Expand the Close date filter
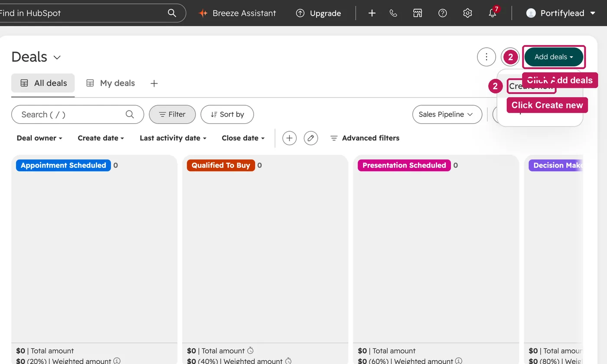607x364 pixels. 243,138
